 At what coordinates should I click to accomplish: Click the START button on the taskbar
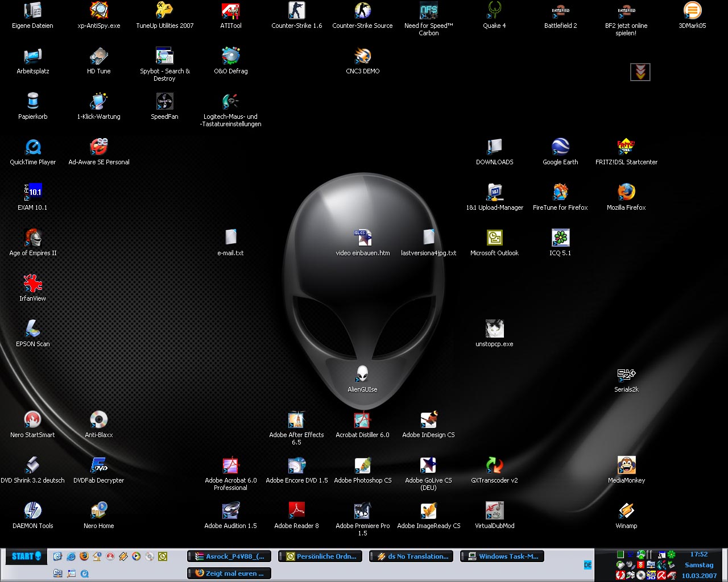26,556
